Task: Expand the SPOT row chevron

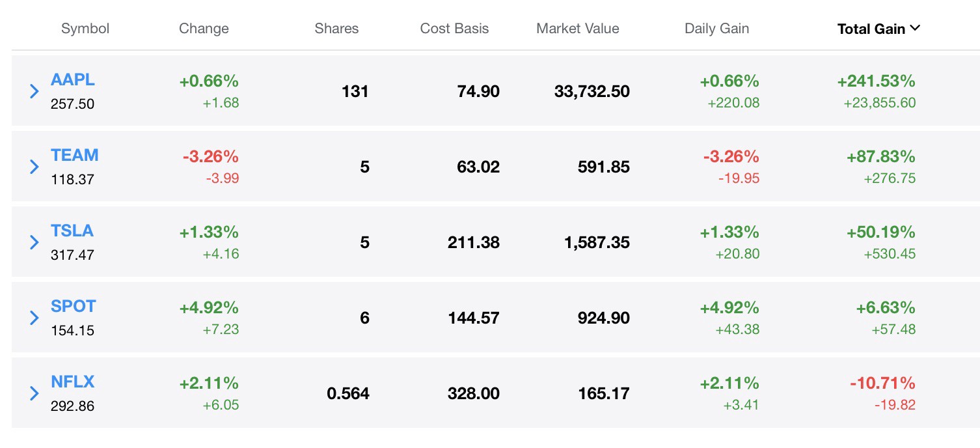Action: pyautogui.click(x=34, y=318)
